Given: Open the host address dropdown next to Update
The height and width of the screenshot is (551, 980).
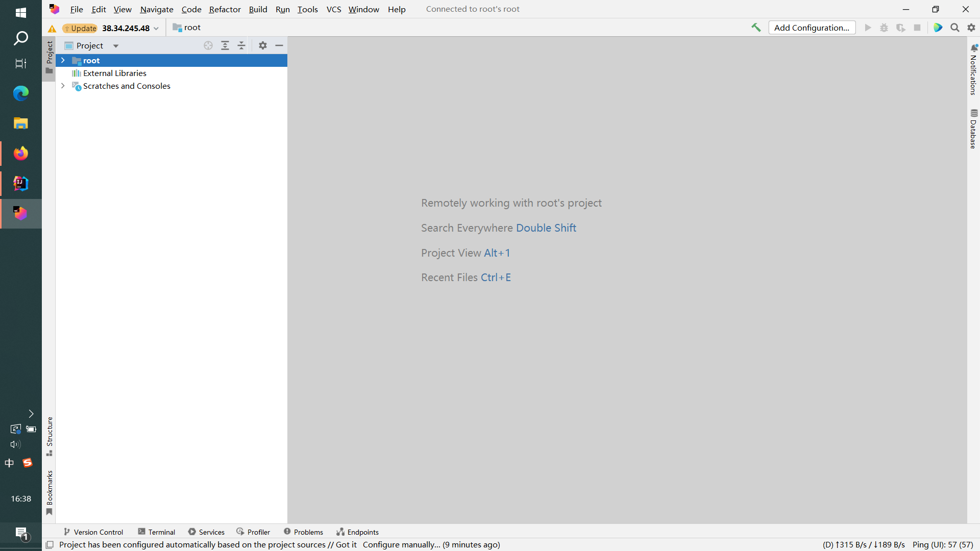Looking at the screenshot, I should pyautogui.click(x=156, y=28).
